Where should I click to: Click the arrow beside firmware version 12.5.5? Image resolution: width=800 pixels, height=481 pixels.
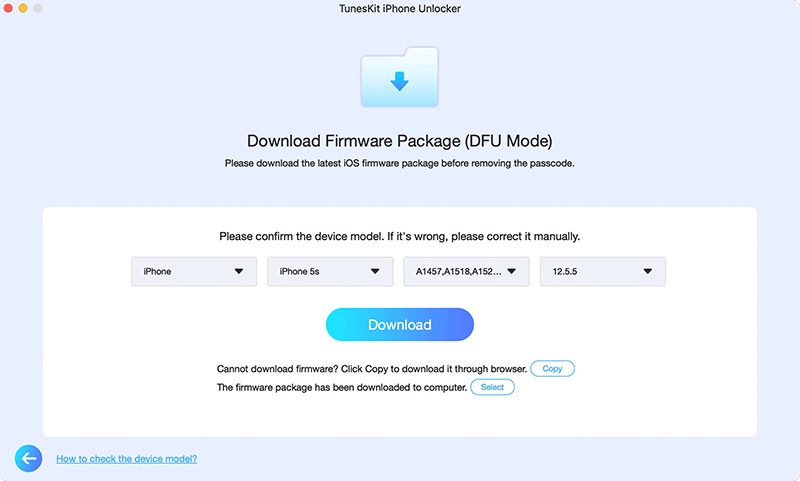click(648, 271)
